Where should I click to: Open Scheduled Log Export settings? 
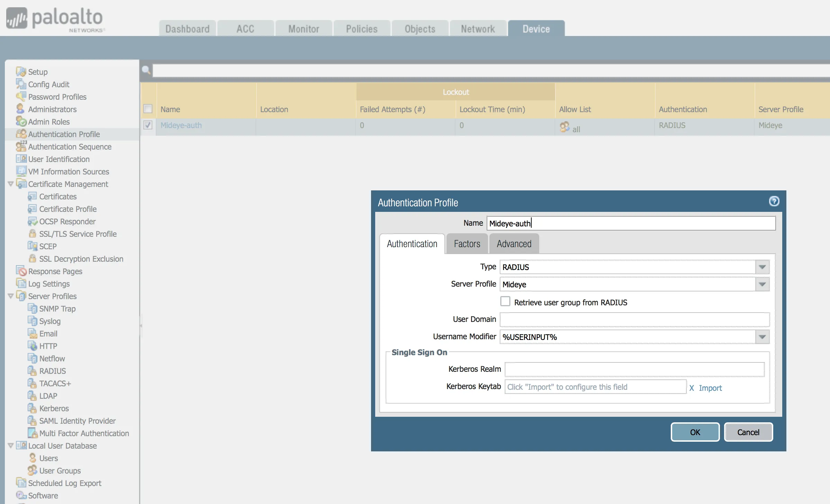(x=65, y=483)
